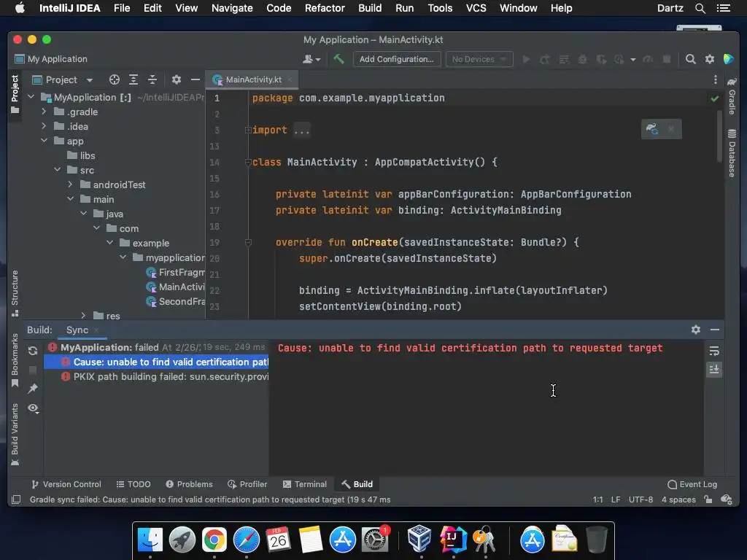The image size is (747, 560).
Task: Toggle the Structure tool window
Action: (x=15, y=293)
